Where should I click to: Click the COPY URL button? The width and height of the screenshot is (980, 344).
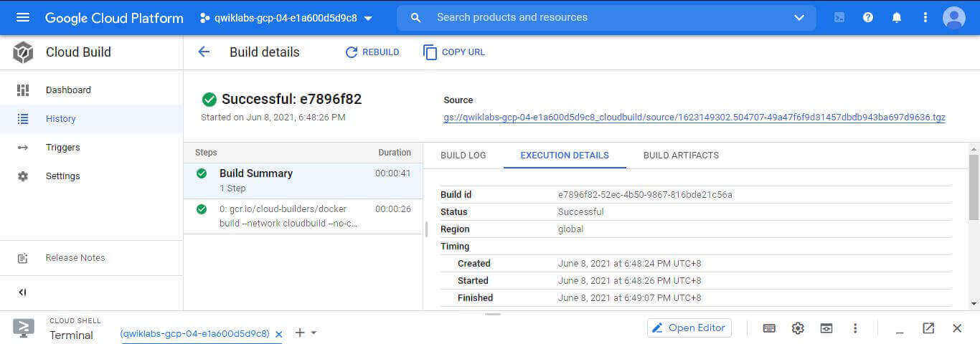click(x=453, y=52)
